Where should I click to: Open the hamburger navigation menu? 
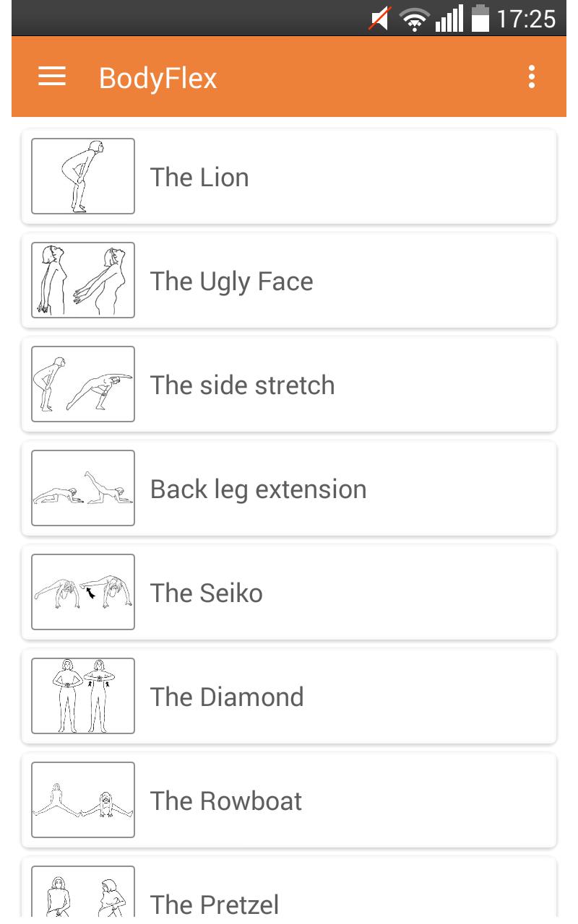[x=52, y=77]
